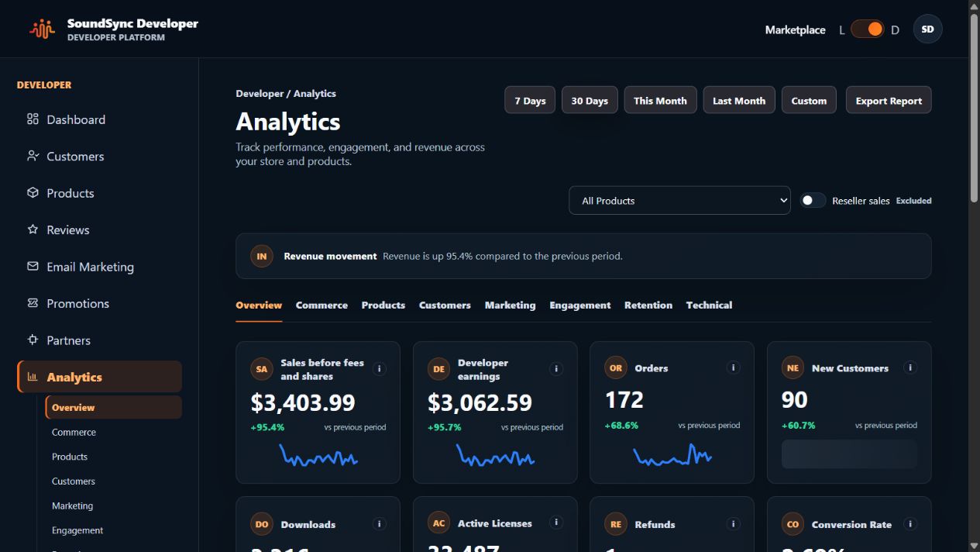Open info icon on Active Licenses card
The image size is (980, 552).
pos(556,523)
